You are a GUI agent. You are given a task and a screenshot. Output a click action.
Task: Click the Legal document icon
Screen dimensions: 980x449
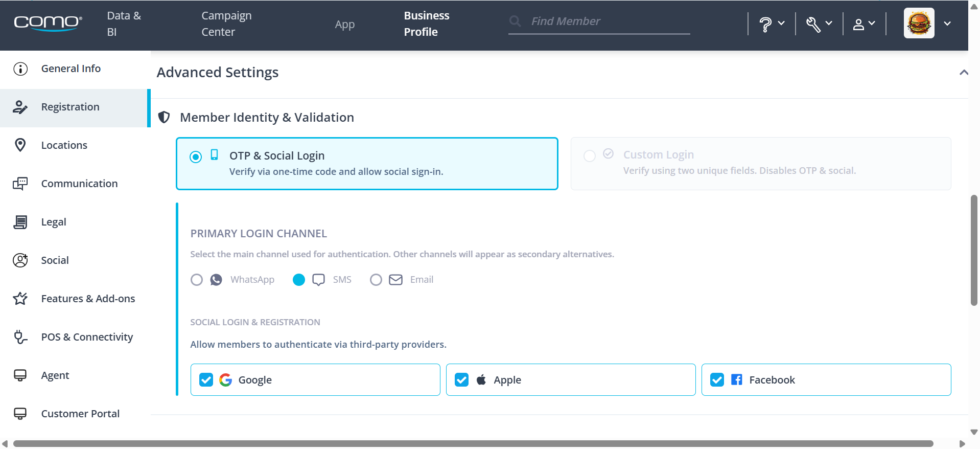[x=20, y=222]
